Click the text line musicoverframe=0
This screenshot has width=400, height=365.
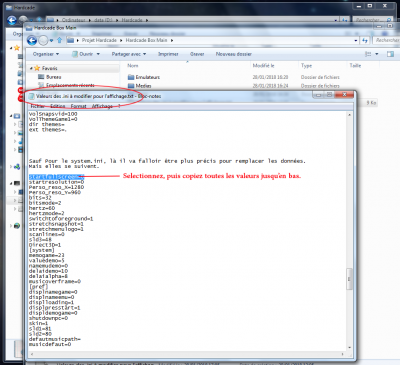click(55, 281)
